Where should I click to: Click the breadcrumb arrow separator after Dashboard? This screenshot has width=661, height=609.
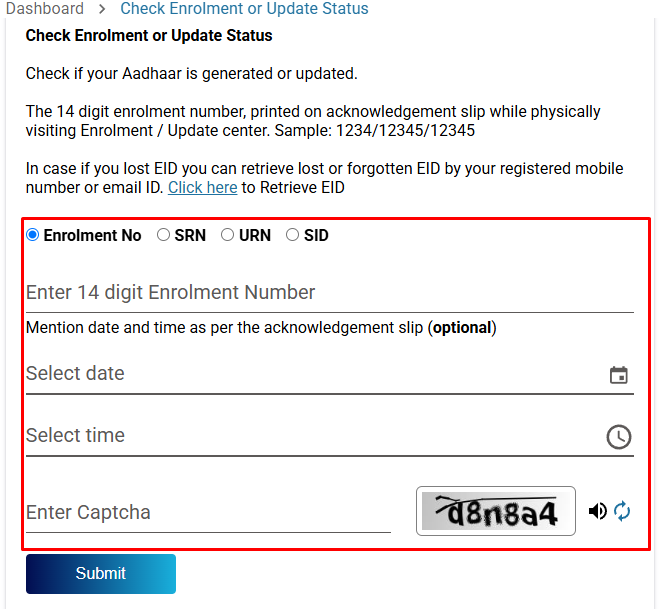(102, 9)
